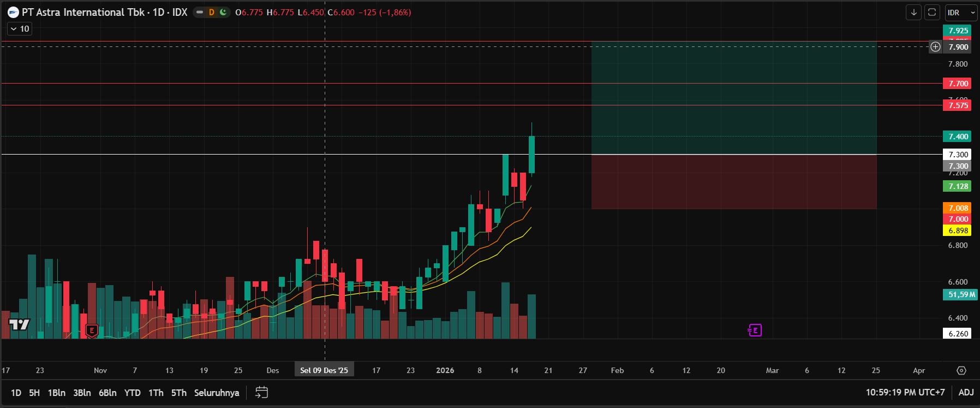Select the Seluruhnya time range
Screen dimensions: 980x408
point(217,393)
